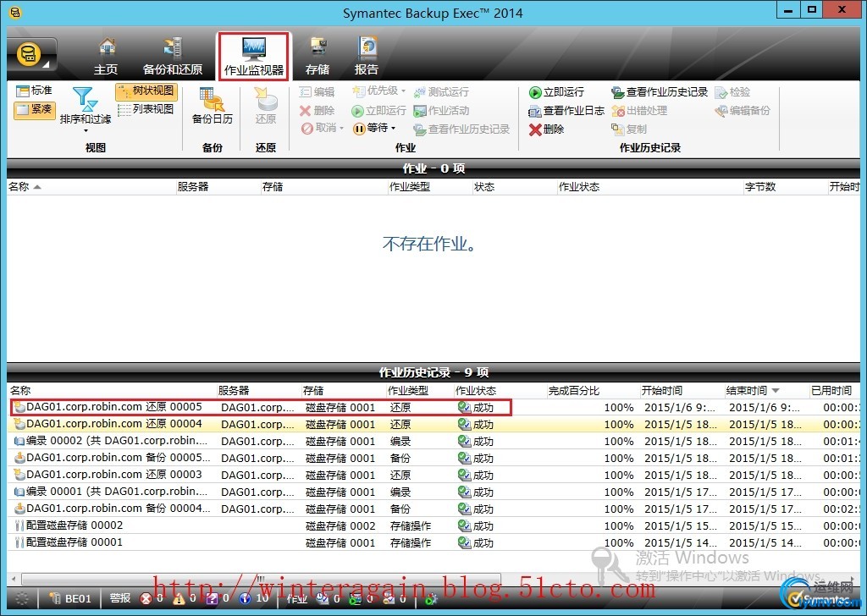This screenshot has height=616, width=867.
Task: Select row DAG01.corp.robin.com 备份 00005
Action: click(434, 458)
